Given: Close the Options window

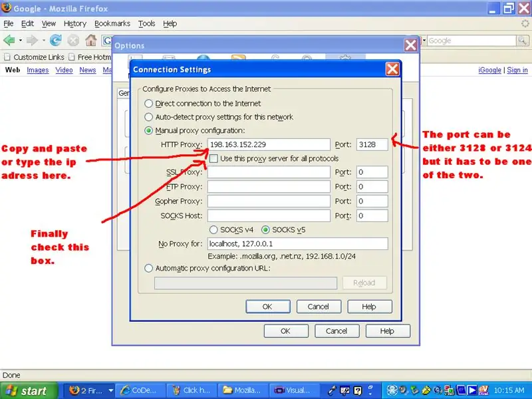Looking at the screenshot, I should [x=410, y=45].
